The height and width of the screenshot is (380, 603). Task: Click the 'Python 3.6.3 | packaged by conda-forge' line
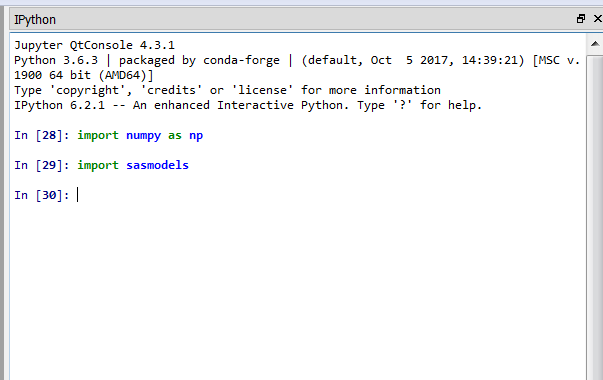[x=297, y=60]
